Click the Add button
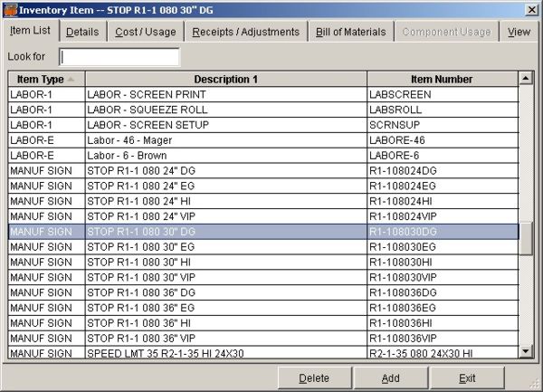The image size is (543, 392). tap(390, 378)
